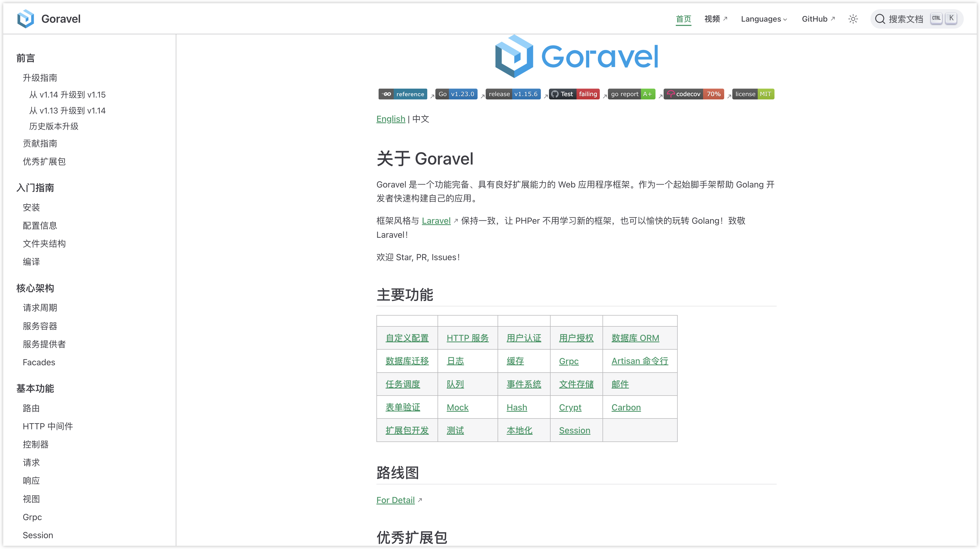980x549 pixels.
Task: Select 编译 in the sidebar
Action: pyautogui.click(x=31, y=262)
